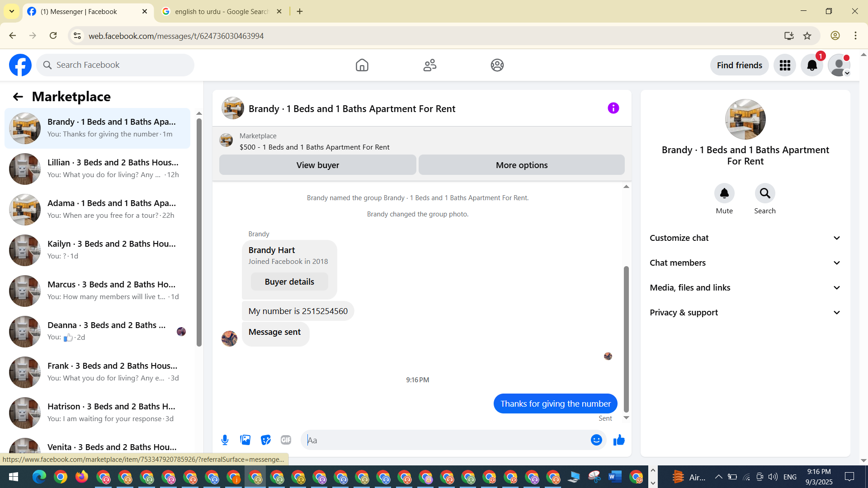
Task: Expand the Customize chat section
Action: coord(745,238)
